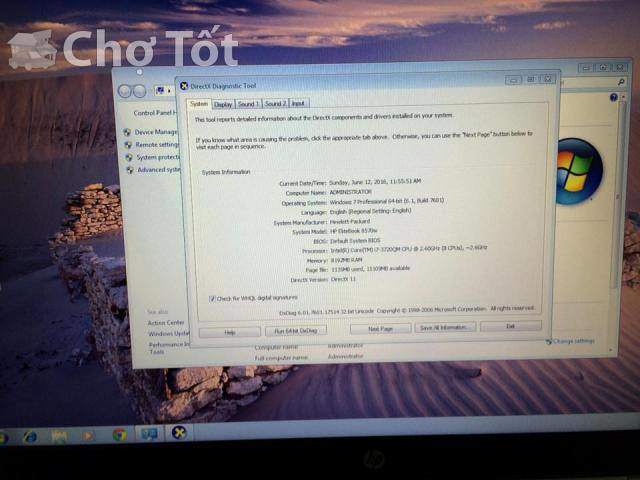Viewport: 640px width, 480px height.
Task: Click Change settings link in System window
Action: pos(574,341)
